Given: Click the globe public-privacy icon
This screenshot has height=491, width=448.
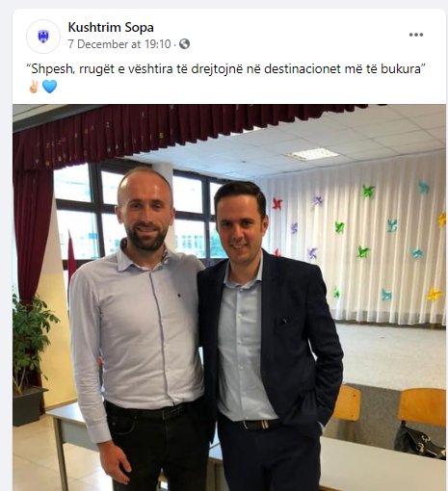Looking at the screenshot, I should click(184, 43).
